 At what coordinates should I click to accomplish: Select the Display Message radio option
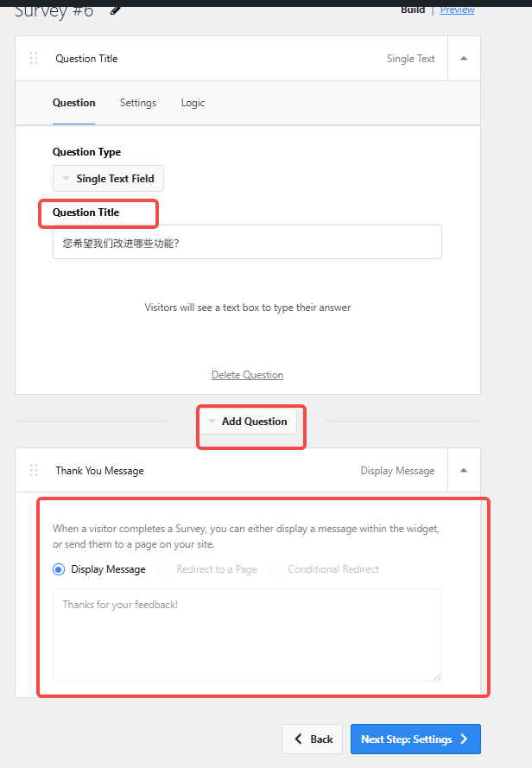[60, 569]
